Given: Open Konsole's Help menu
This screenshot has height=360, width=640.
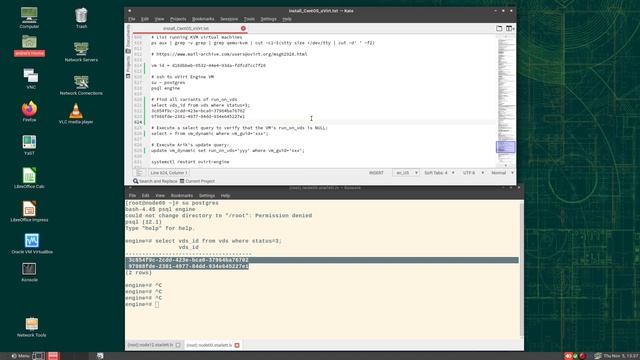Looking at the screenshot, I should [x=225, y=196].
